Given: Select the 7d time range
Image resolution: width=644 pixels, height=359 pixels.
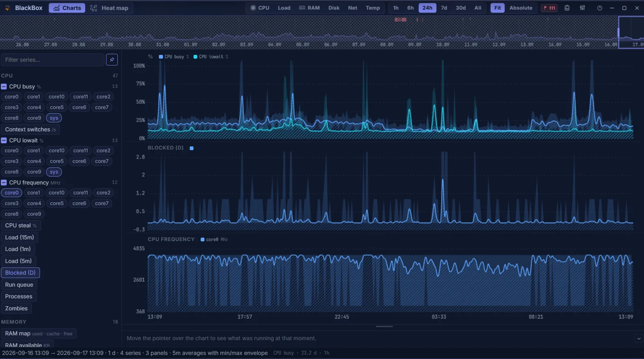Looking at the screenshot, I should coord(444,8).
